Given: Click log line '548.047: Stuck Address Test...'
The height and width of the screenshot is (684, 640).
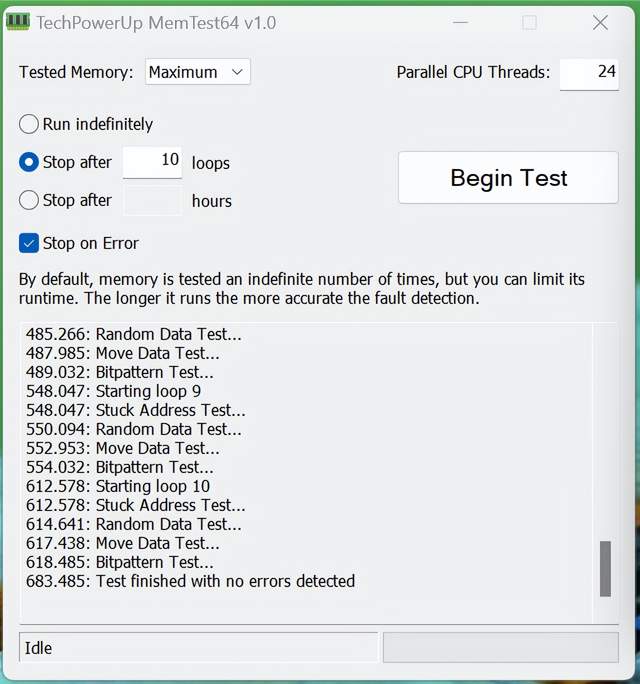Looking at the screenshot, I should point(136,410).
